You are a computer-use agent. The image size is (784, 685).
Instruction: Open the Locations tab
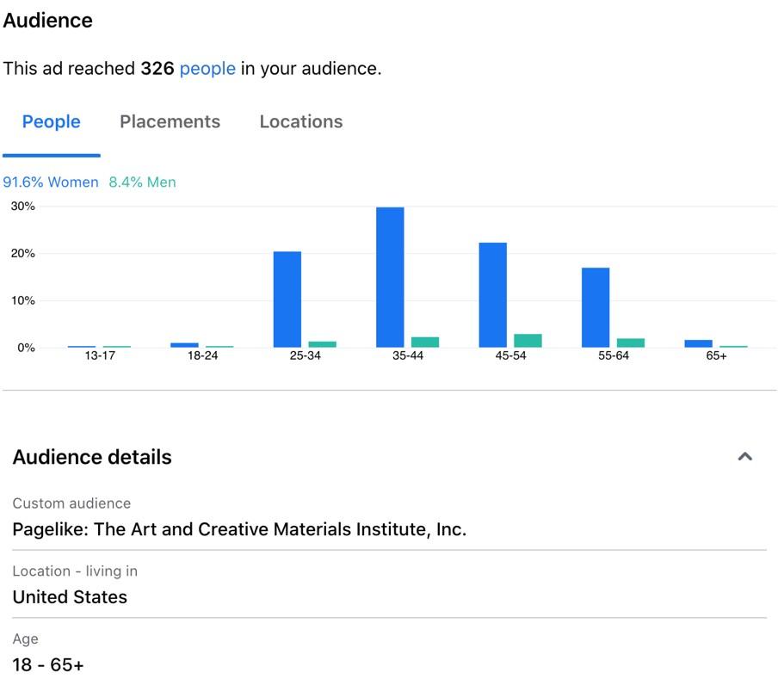point(301,121)
